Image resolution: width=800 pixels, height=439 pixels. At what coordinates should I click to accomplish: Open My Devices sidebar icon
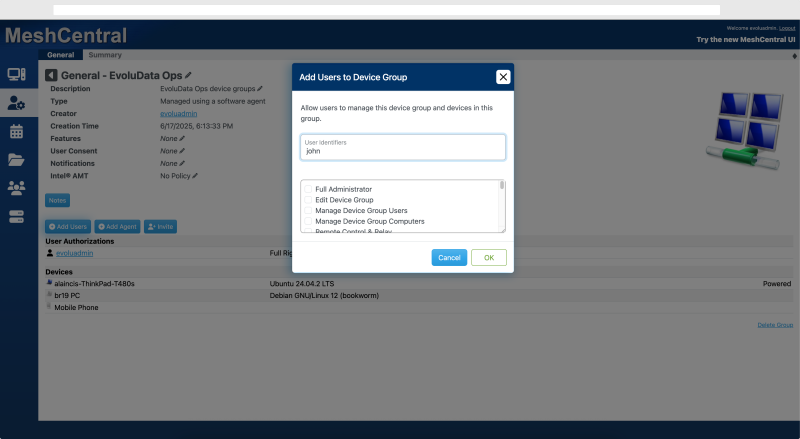16,75
